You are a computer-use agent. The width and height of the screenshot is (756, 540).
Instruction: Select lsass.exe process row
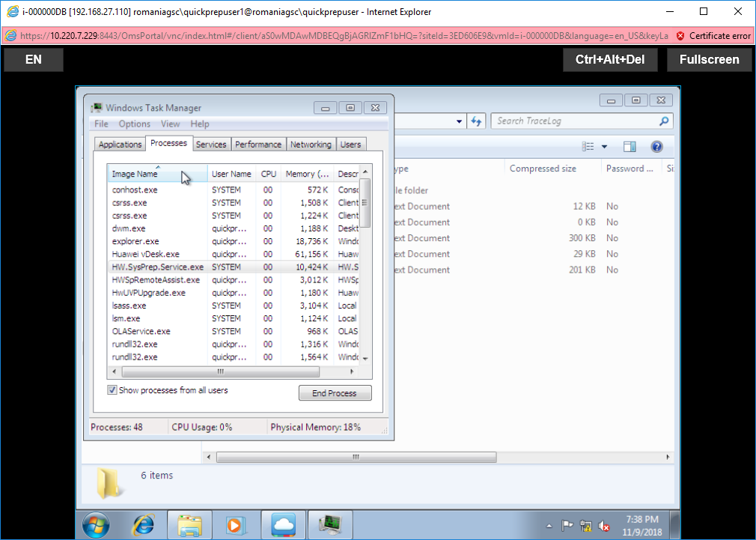tap(234, 306)
